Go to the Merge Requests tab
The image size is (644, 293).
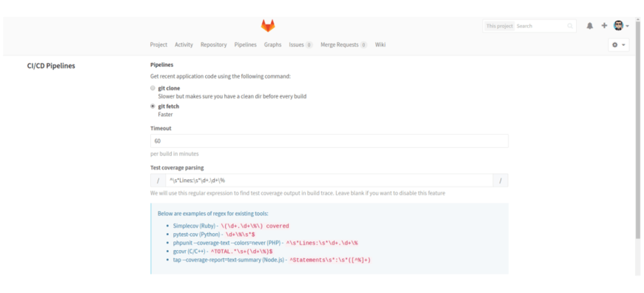[x=343, y=44]
